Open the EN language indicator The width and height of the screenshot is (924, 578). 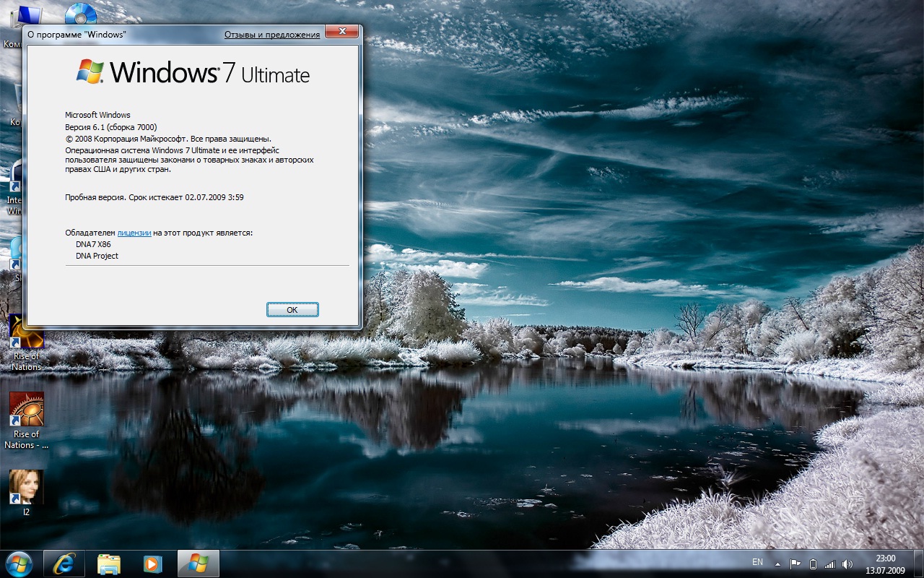(757, 562)
